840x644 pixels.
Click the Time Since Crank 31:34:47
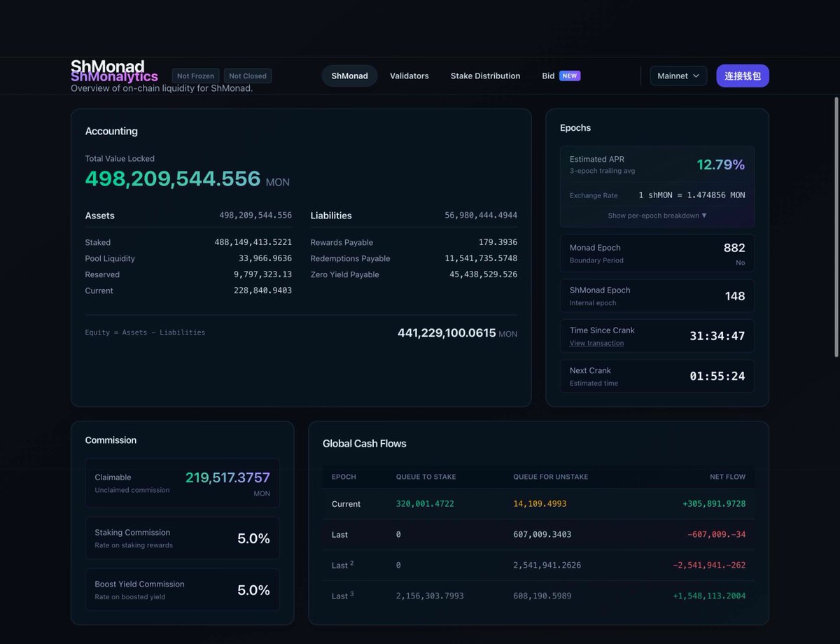[717, 336]
